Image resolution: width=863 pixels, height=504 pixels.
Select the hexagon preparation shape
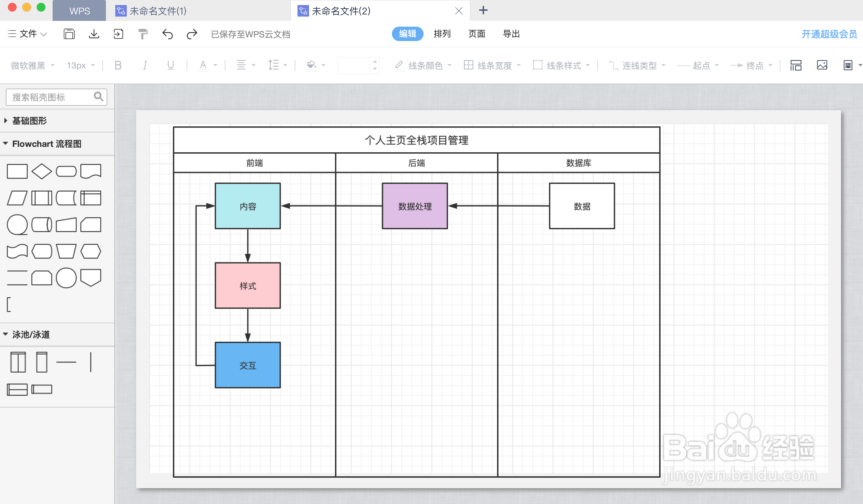coord(91,251)
